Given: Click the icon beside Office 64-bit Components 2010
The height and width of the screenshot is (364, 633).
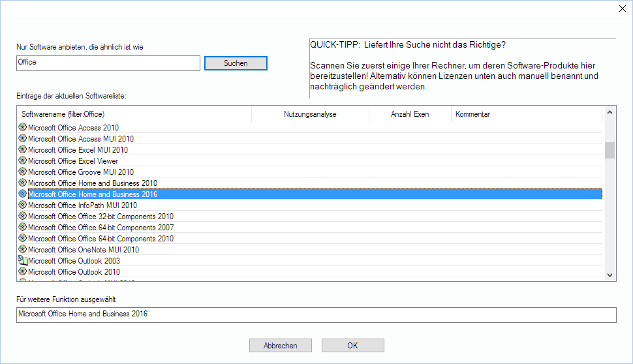Looking at the screenshot, I should (x=23, y=238).
